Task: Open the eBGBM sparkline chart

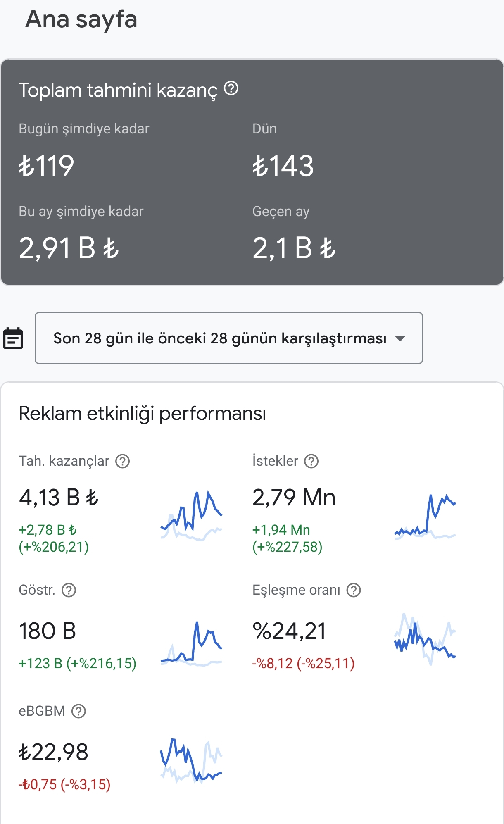Action: click(191, 761)
